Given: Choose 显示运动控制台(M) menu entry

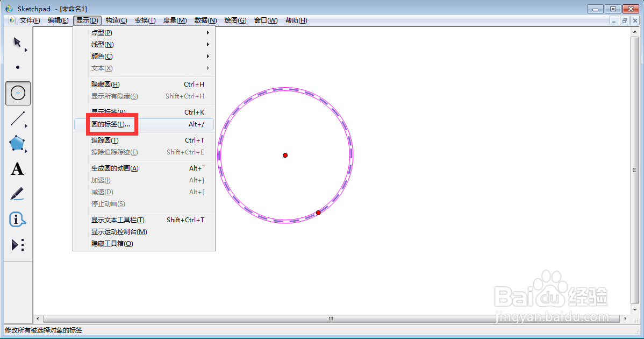Looking at the screenshot, I should click(144, 232).
